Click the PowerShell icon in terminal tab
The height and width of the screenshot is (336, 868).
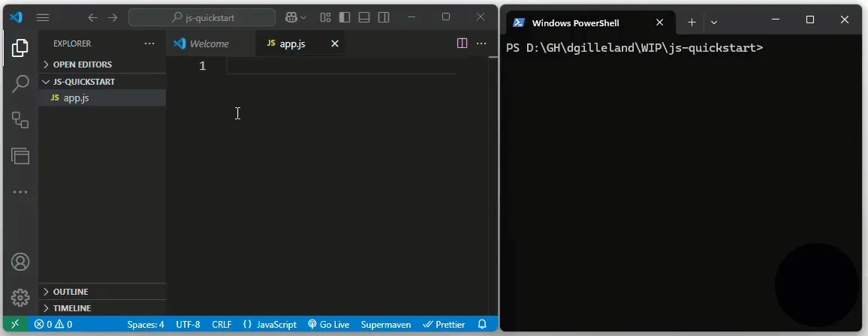[x=519, y=22]
